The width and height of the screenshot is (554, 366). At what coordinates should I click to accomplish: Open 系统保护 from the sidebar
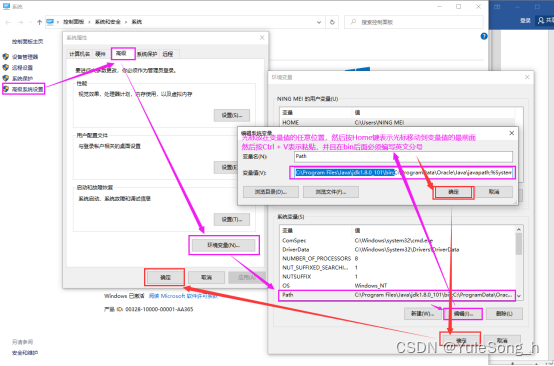tap(22, 78)
